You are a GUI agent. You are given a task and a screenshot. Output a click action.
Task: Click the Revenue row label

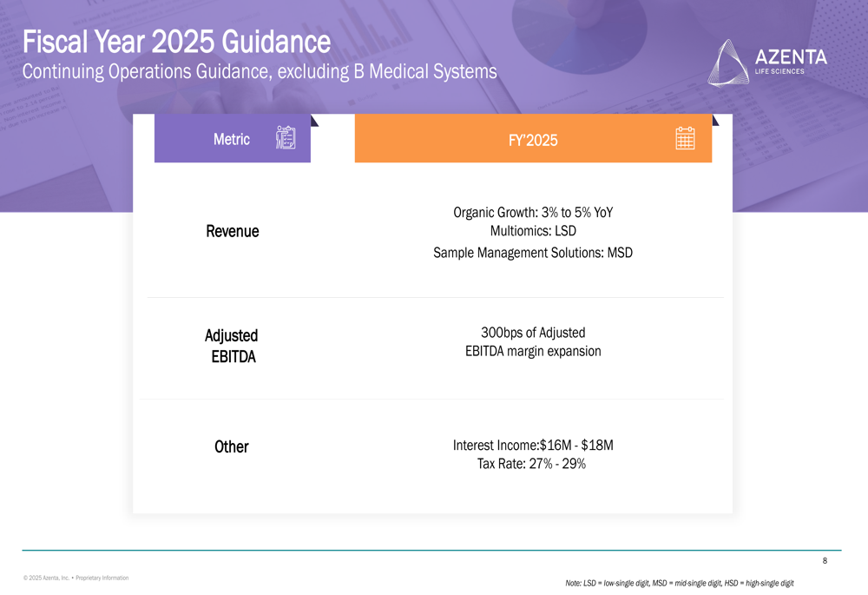click(232, 232)
